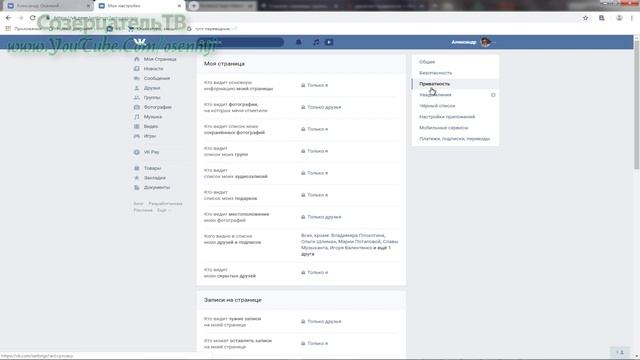Open Общее settings tab
Viewport: 640px width, 360px height.
pyautogui.click(x=455, y=62)
